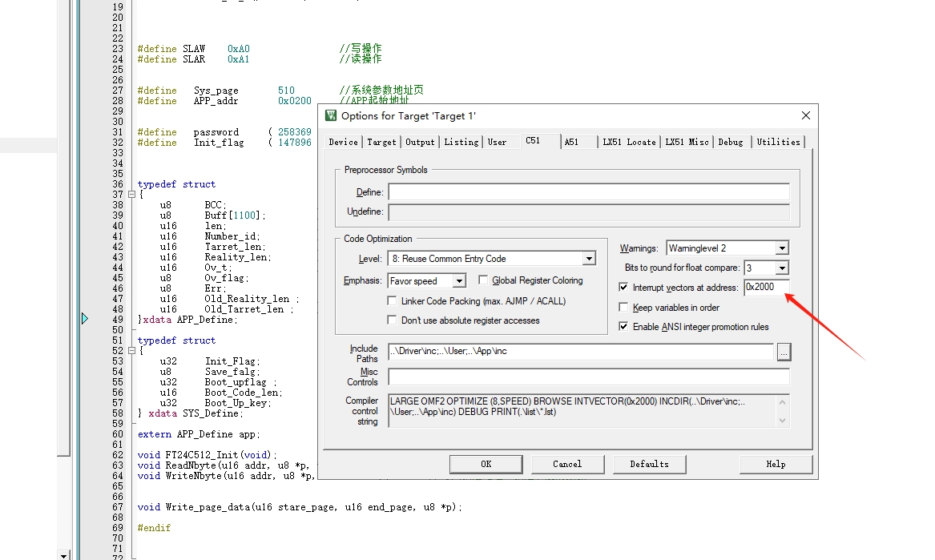Screen dimensions: 935x560
Task: Click the SLAR define on line 24
Action: click(194, 59)
